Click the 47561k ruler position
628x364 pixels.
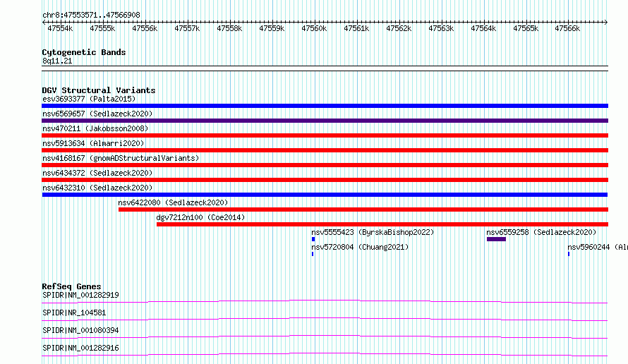click(x=356, y=28)
